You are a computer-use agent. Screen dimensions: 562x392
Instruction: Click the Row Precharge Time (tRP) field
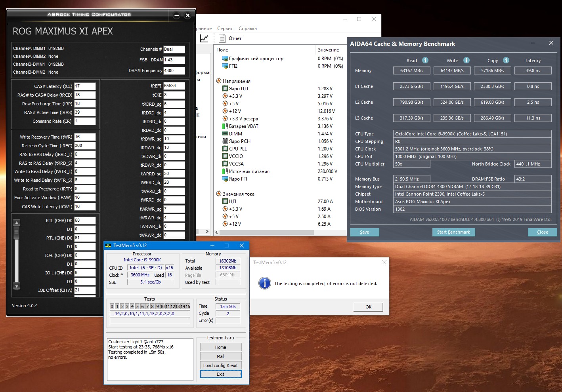coord(85,104)
